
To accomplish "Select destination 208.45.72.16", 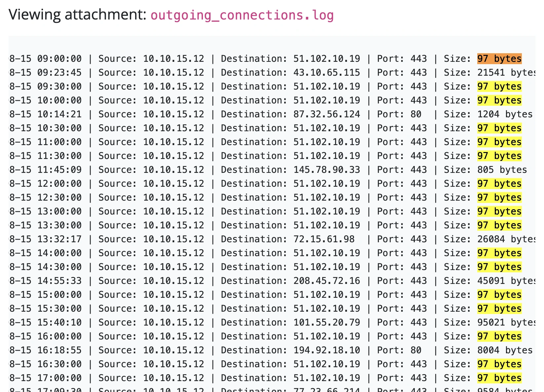I will [x=327, y=281].
